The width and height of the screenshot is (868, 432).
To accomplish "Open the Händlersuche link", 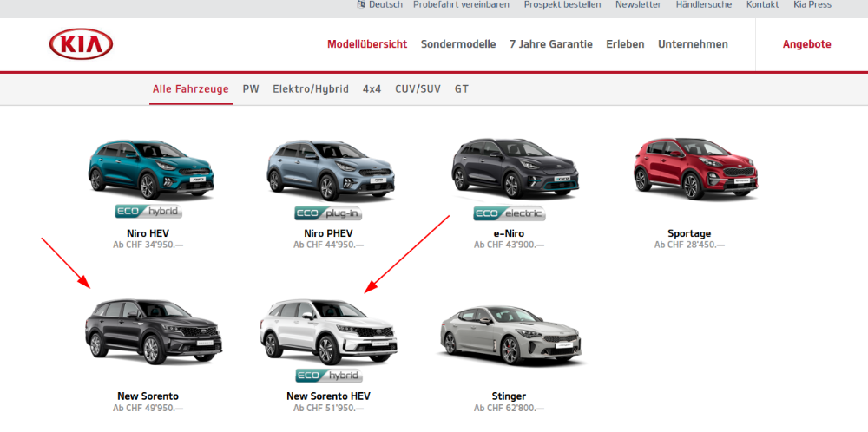I will pos(704,4).
